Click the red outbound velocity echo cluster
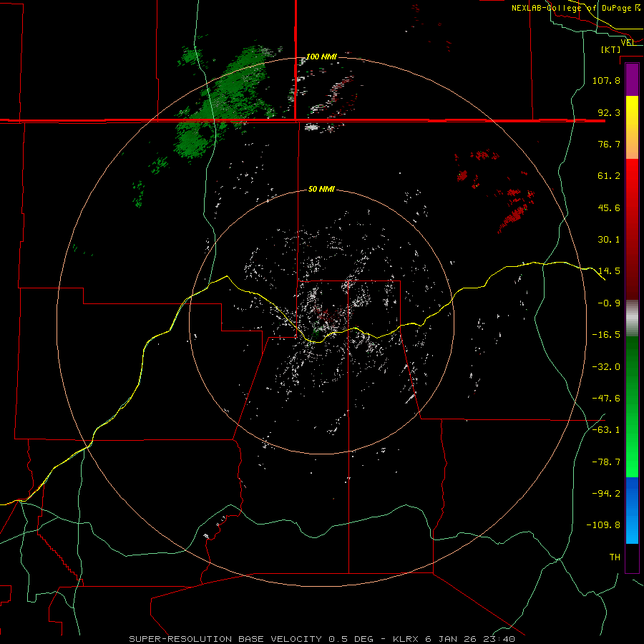644x644 pixels. (515, 212)
